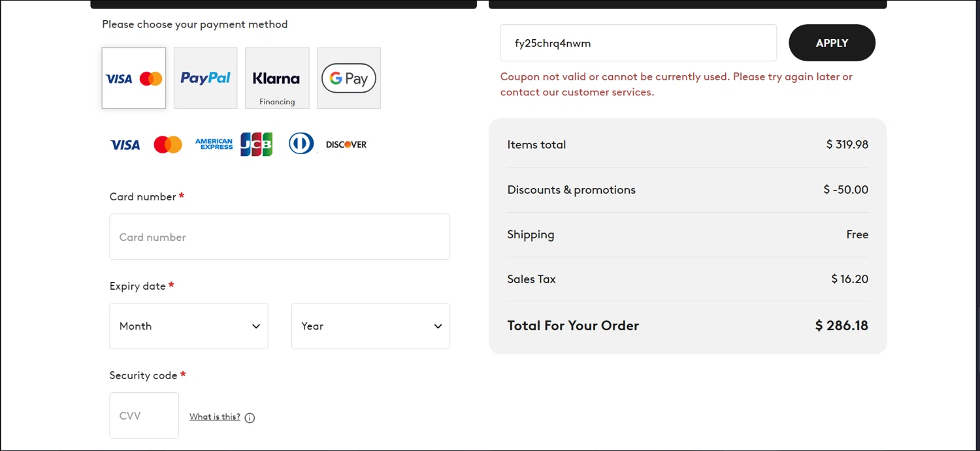This screenshot has height=451, width=980.
Task: Click the 'Expiry date' field label
Action: pyautogui.click(x=137, y=286)
